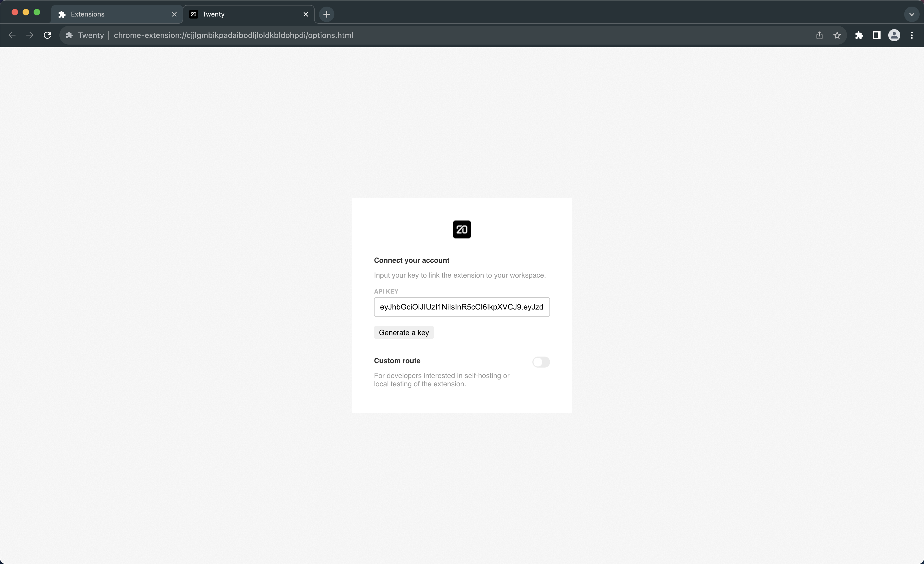Screen dimensions: 924x564
Task: Expand the tab search chevron
Action: (x=912, y=14)
